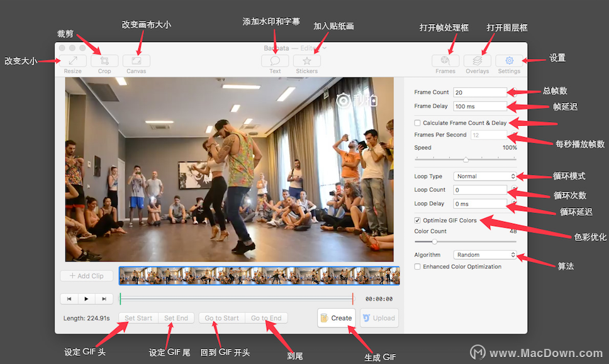
Task: Click the 00:00:00 timecode display
Action: pyautogui.click(x=379, y=299)
